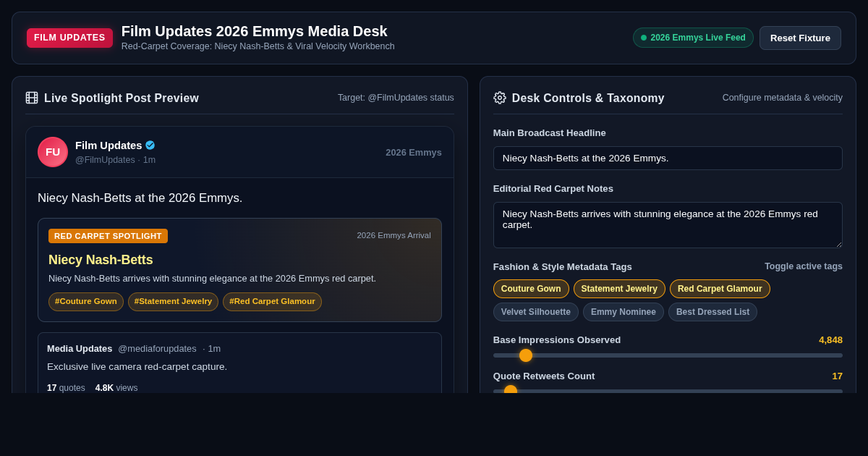Click the #Red Carpet Glamour hashtag in preview
The image size is (868, 456).
(x=272, y=302)
